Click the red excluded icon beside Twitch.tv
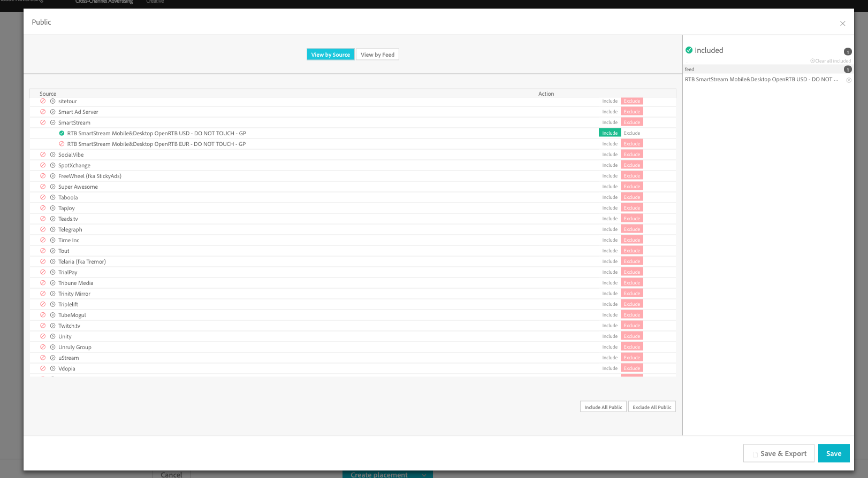 [43, 326]
